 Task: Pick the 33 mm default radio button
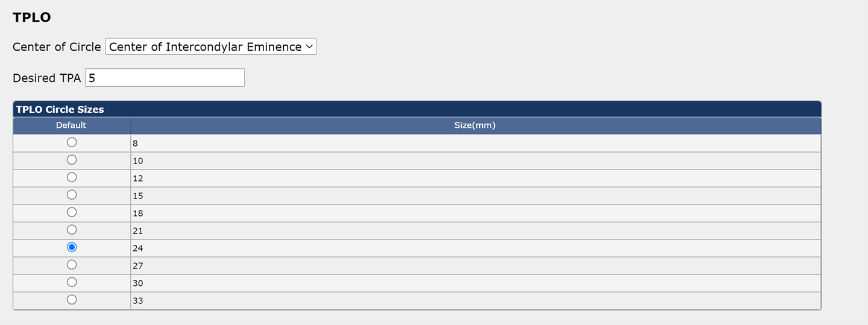(72, 300)
